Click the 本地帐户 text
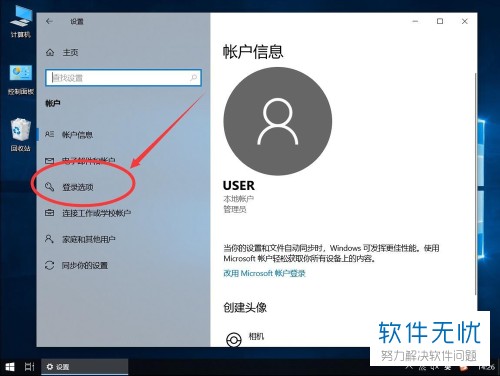The height and width of the screenshot is (376, 500). click(x=238, y=199)
